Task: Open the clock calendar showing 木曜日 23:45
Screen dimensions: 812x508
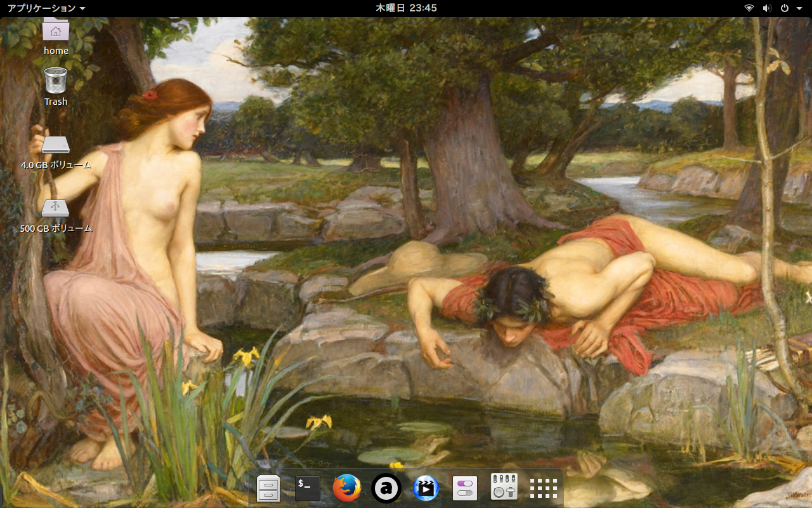Action: point(406,8)
